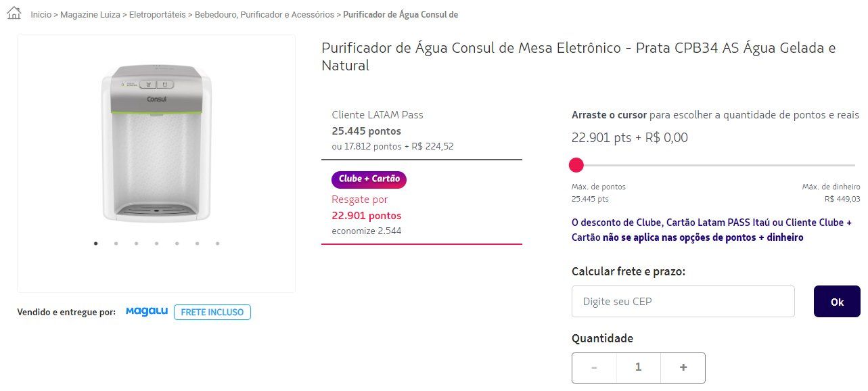Viewport: 868px width, 391px height.
Task: Click the home icon in the breadcrumb
Action: click(14, 13)
